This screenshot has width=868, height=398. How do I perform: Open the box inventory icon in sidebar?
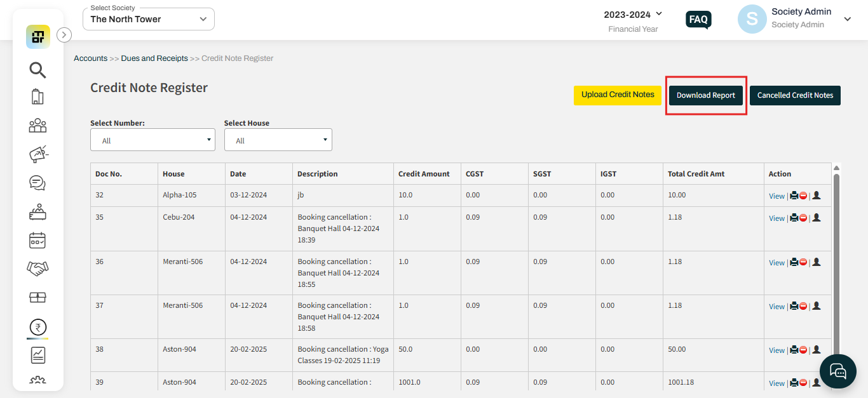pyautogui.click(x=38, y=298)
